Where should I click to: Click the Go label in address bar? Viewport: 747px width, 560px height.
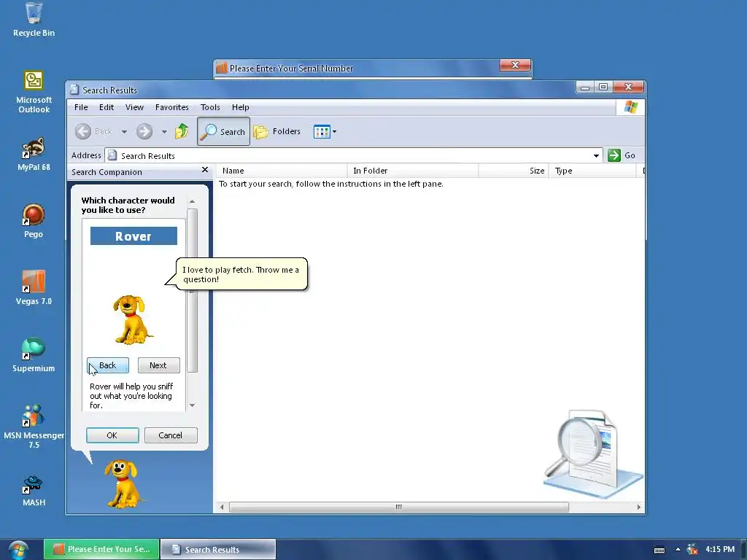pos(630,155)
